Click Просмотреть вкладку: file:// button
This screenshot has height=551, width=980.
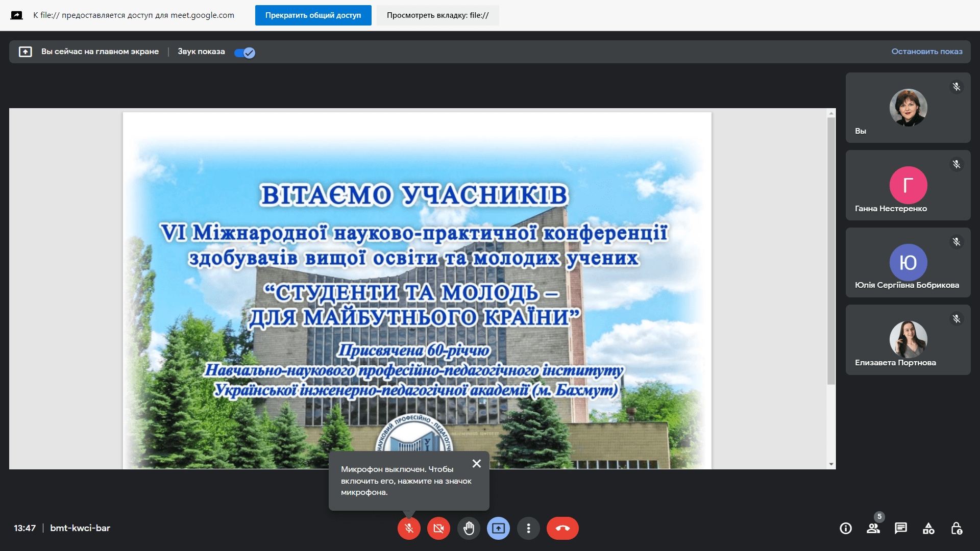pyautogui.click(x=438, y=15)
